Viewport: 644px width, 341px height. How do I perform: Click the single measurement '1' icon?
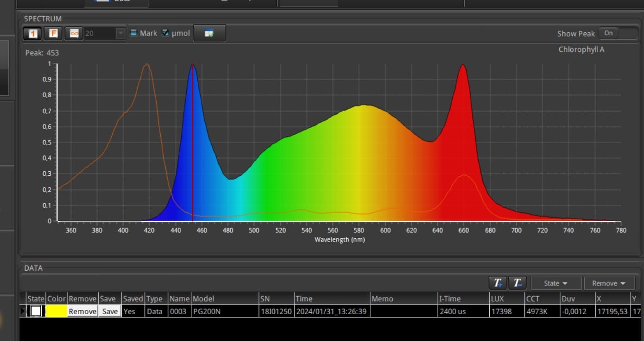coord(32,33)
